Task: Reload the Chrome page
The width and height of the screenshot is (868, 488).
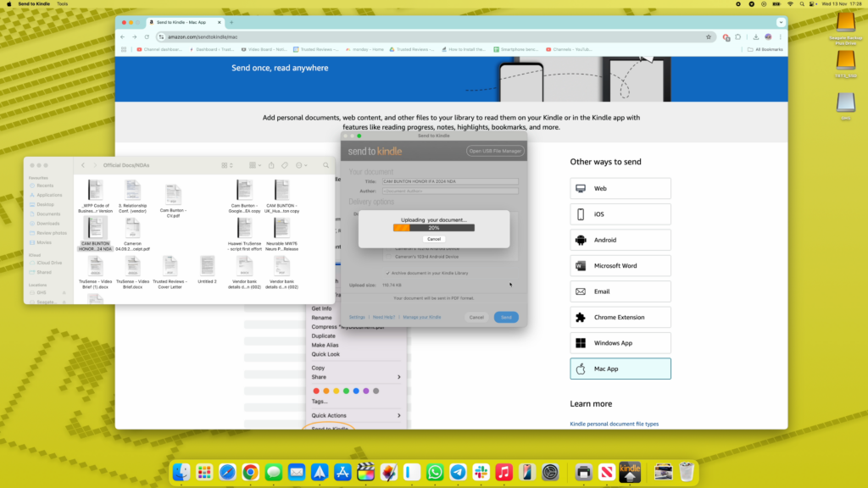Action: tap(147, 37)
